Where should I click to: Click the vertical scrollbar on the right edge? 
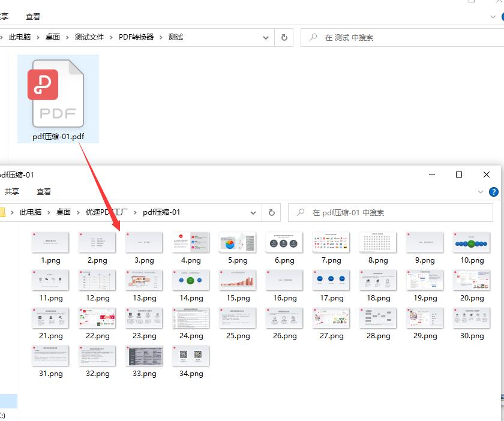tap(500, 300)
